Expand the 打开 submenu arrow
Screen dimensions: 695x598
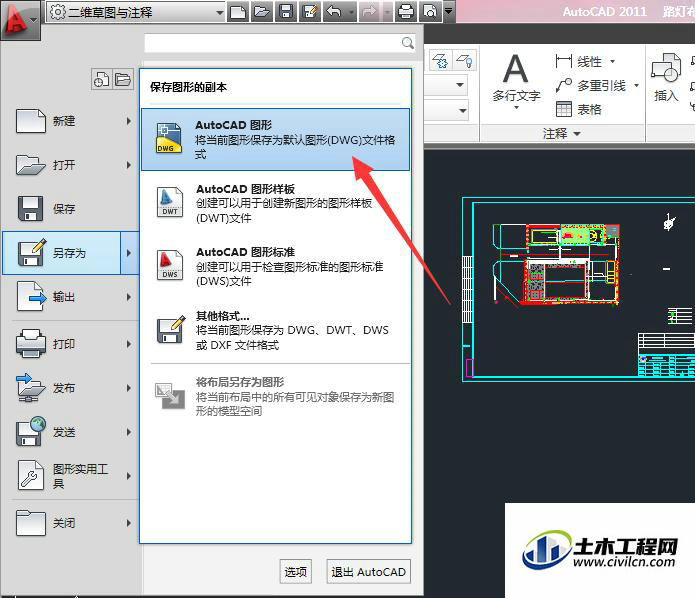[129, 165]
